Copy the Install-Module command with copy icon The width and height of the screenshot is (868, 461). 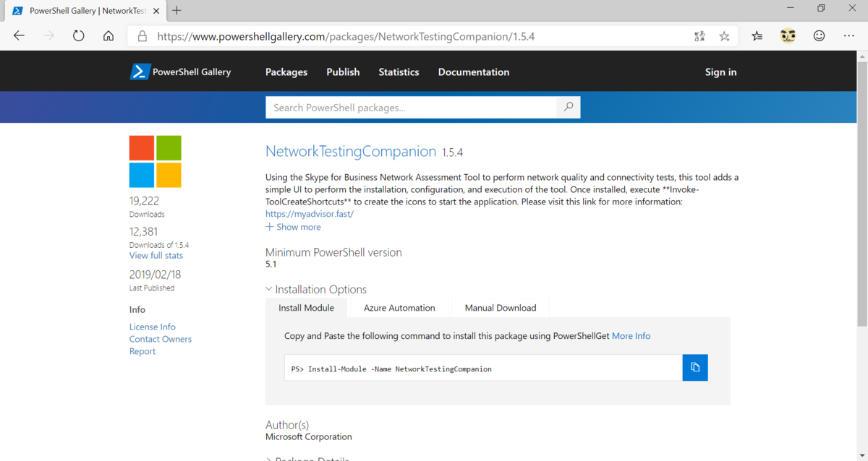(x=695, y=368)
